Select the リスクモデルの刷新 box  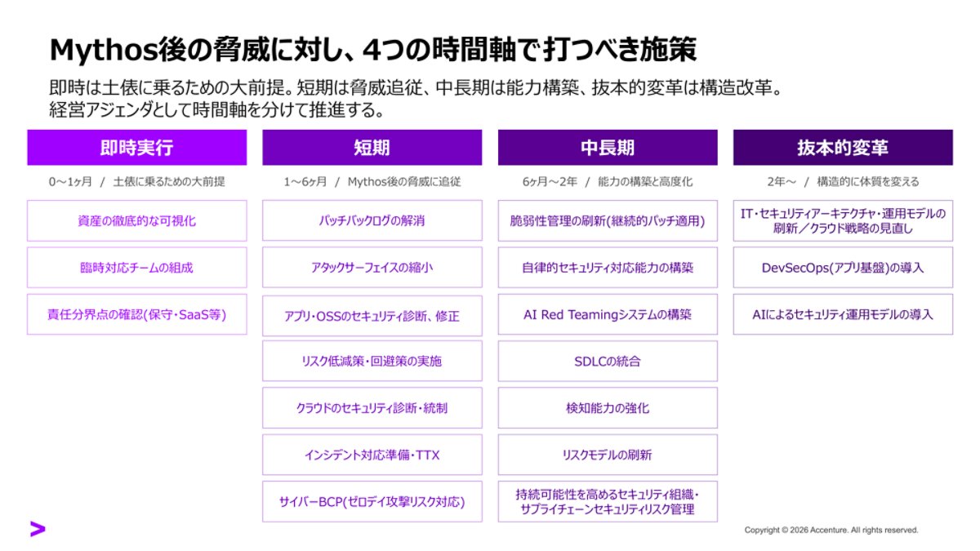(608, 455)
